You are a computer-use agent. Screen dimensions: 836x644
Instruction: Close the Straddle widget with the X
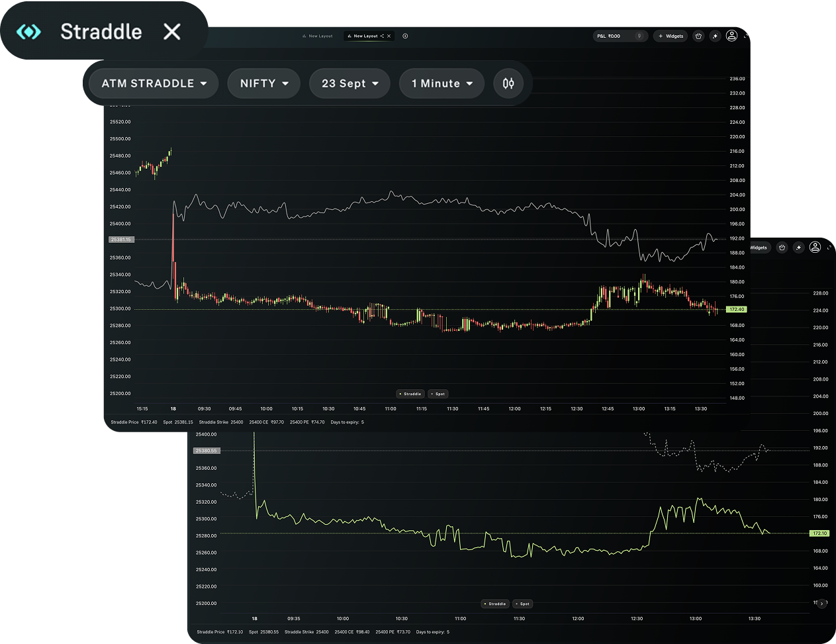click(x=172, y=31)
